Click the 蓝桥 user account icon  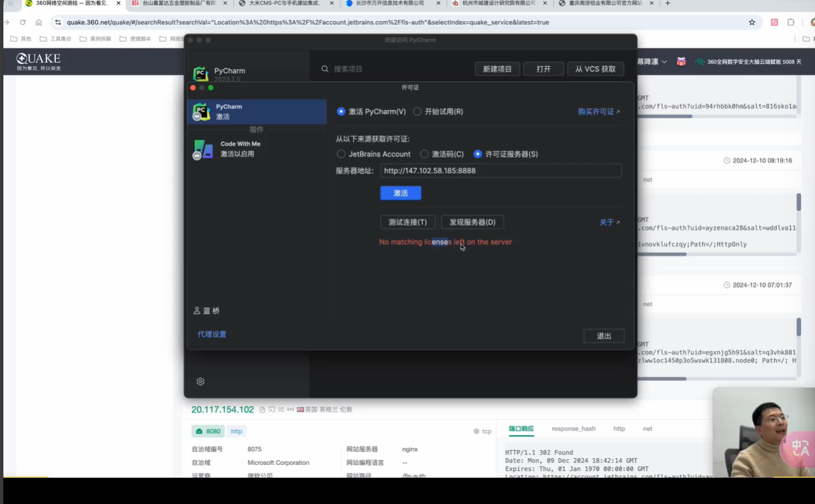tap(197, 311)
